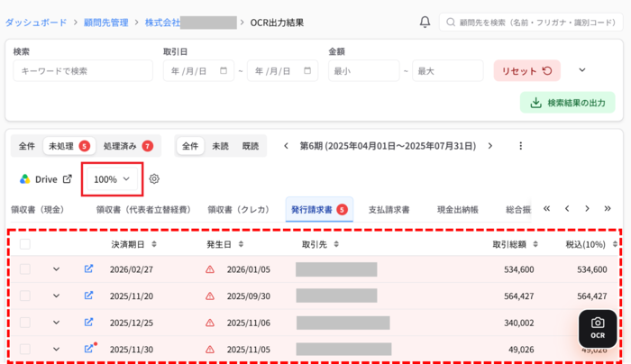This screenshot has width=631, height=364.
Task: Filter by 既読 items
Action: tap(251, 146)
